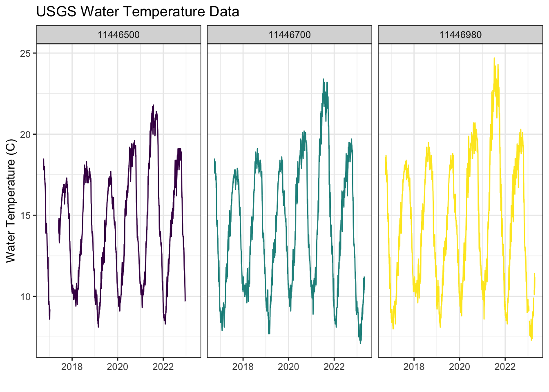Click the highest peak of the teal line

tap(323, 80)
